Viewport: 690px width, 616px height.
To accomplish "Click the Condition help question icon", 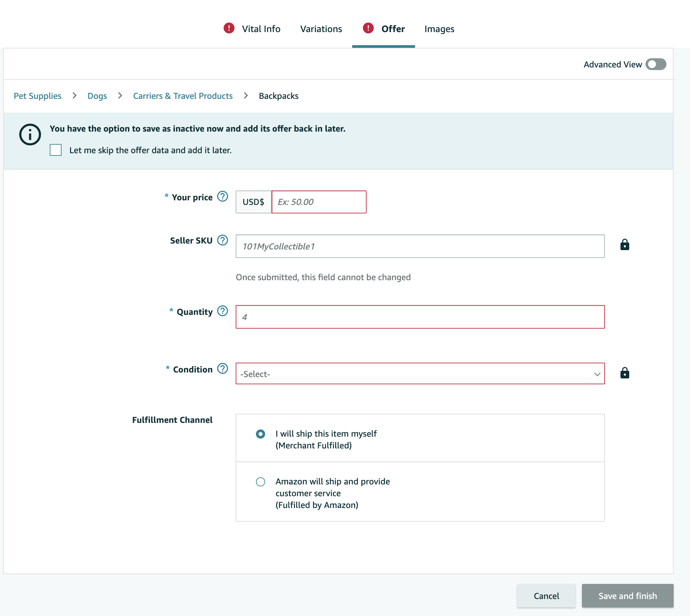I will click(x=222, y=368).
